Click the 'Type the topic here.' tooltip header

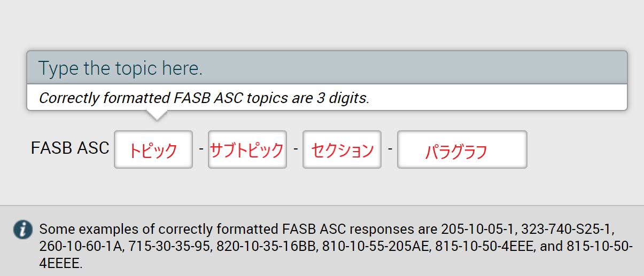327,68
